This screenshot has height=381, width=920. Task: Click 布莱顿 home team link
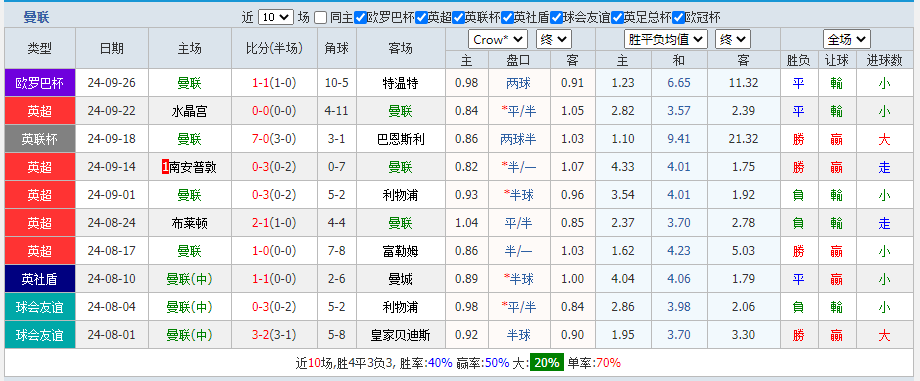[x=190, y=223]
